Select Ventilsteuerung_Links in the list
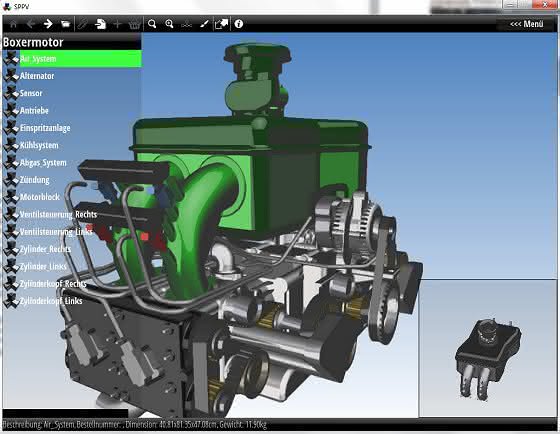560x434 pixels. tap(56, 232)
